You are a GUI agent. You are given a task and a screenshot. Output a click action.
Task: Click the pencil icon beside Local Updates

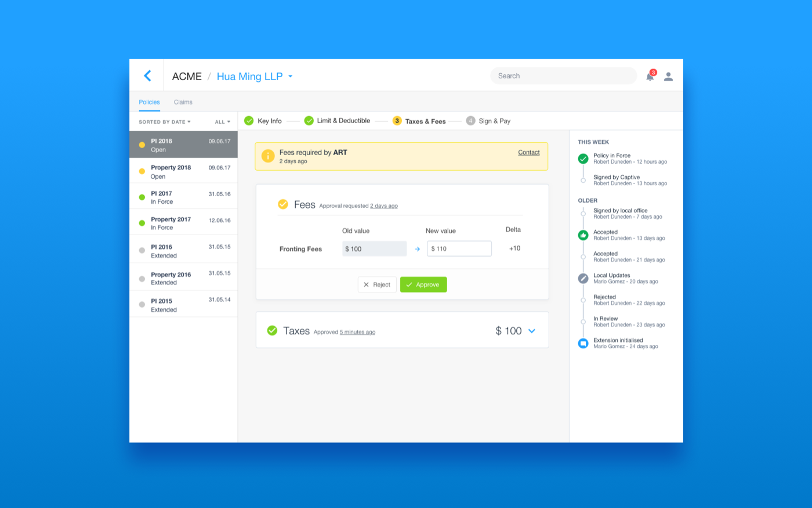pyautogui.click(x=583, y=278)
